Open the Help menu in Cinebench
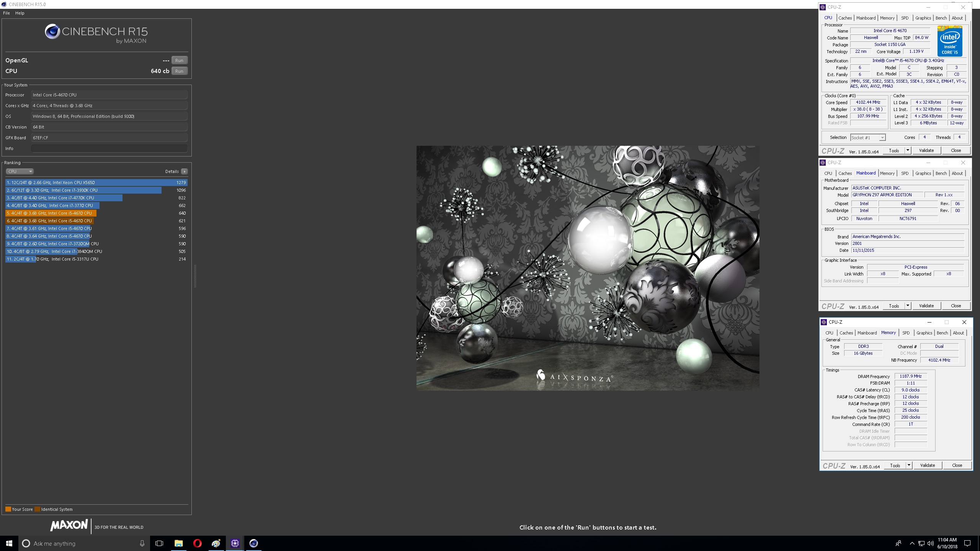 click(x=20, y=13)
